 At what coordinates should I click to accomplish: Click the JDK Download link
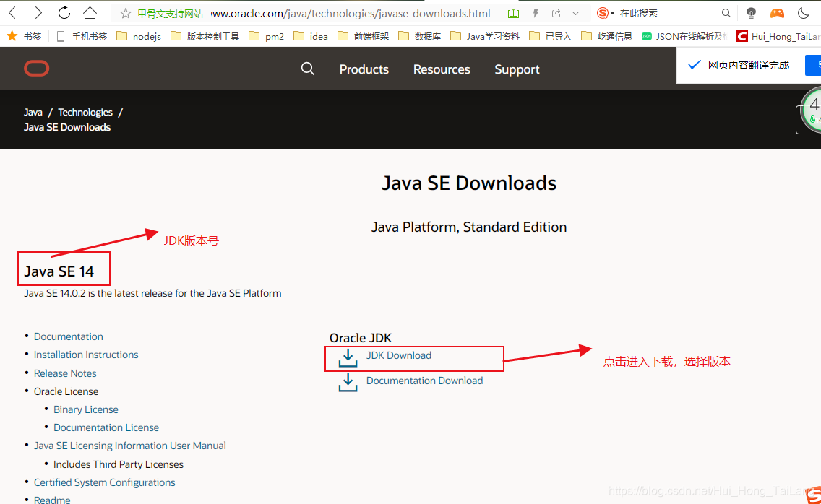point(398,355)
